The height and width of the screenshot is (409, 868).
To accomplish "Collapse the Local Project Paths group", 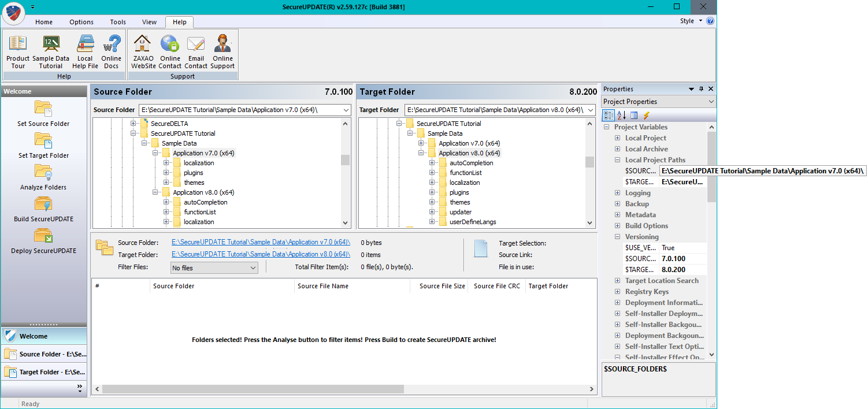I will (617, 160).
